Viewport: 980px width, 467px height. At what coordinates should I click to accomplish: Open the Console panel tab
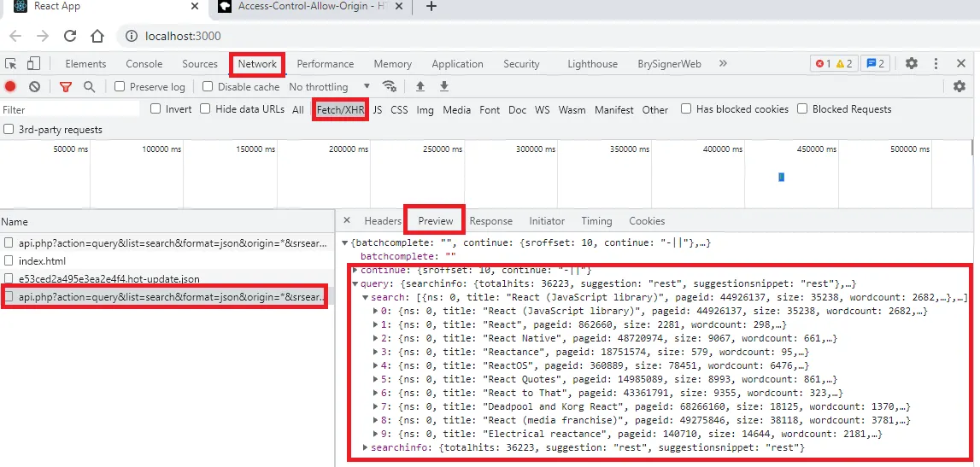tap(144, 64)
